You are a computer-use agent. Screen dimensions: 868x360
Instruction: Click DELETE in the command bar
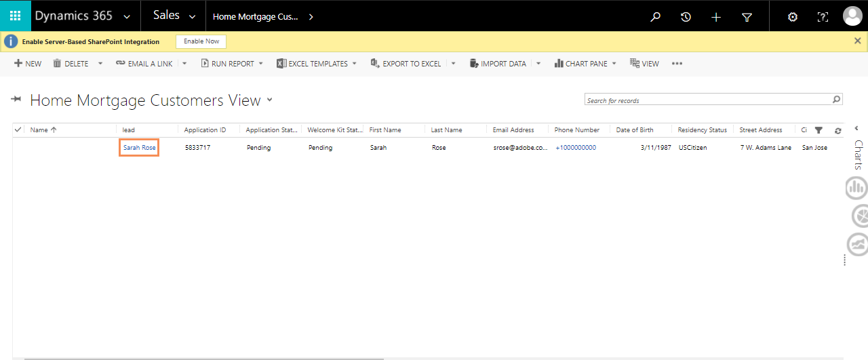71,64
